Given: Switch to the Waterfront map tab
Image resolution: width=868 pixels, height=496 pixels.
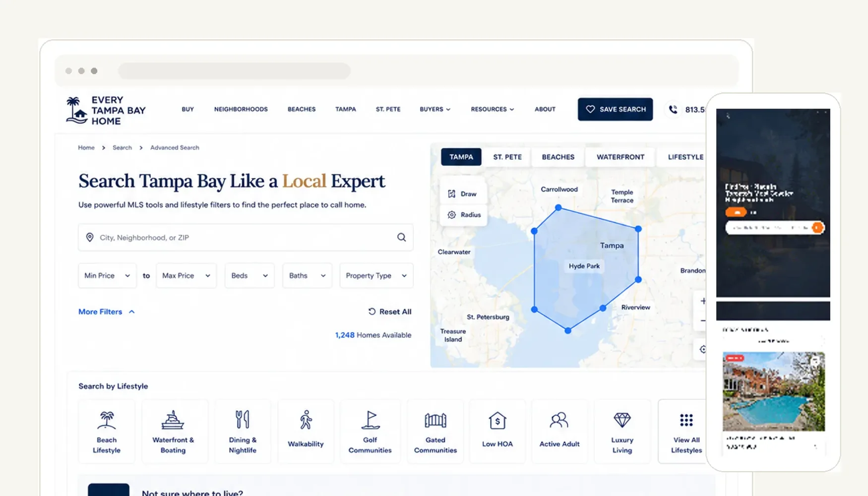Looking at the screenshot, I should click(x=620, y=157).
